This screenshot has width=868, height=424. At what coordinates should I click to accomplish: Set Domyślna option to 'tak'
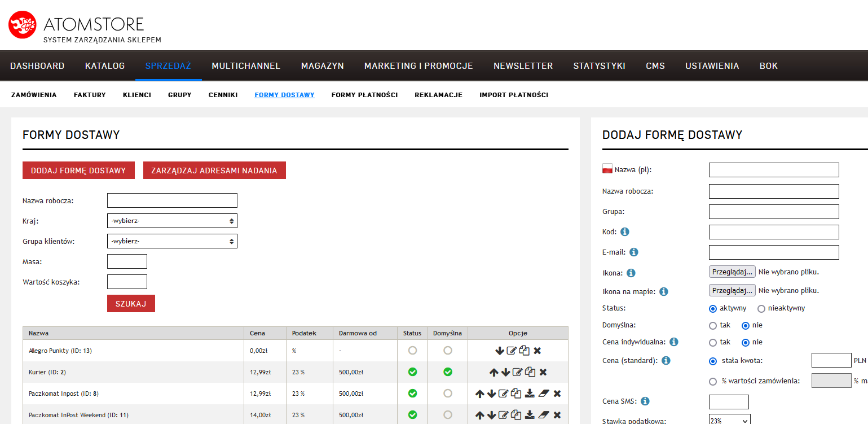coord(713,325)
